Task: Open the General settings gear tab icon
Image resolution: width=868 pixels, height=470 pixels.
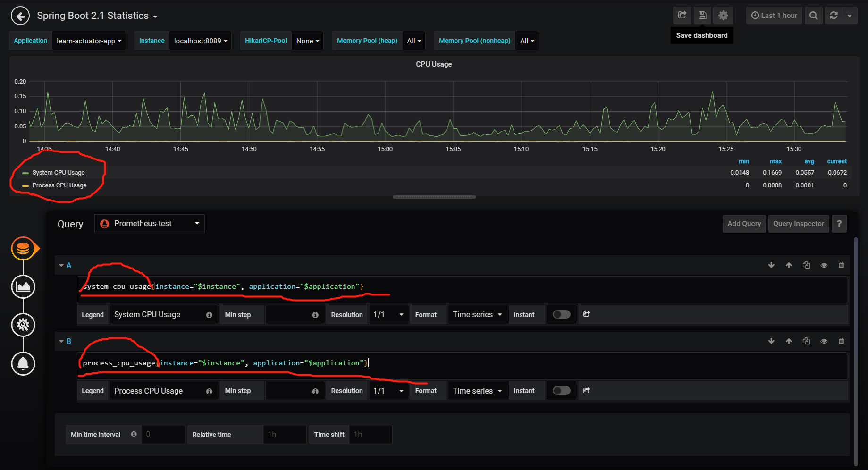Action: click(x=23, y=325)
